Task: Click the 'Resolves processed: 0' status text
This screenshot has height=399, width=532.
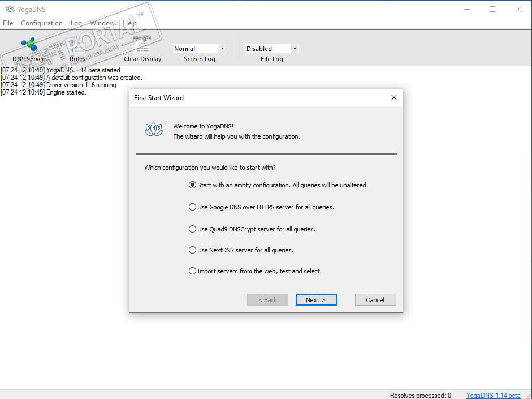Action: tap(421, 395)
